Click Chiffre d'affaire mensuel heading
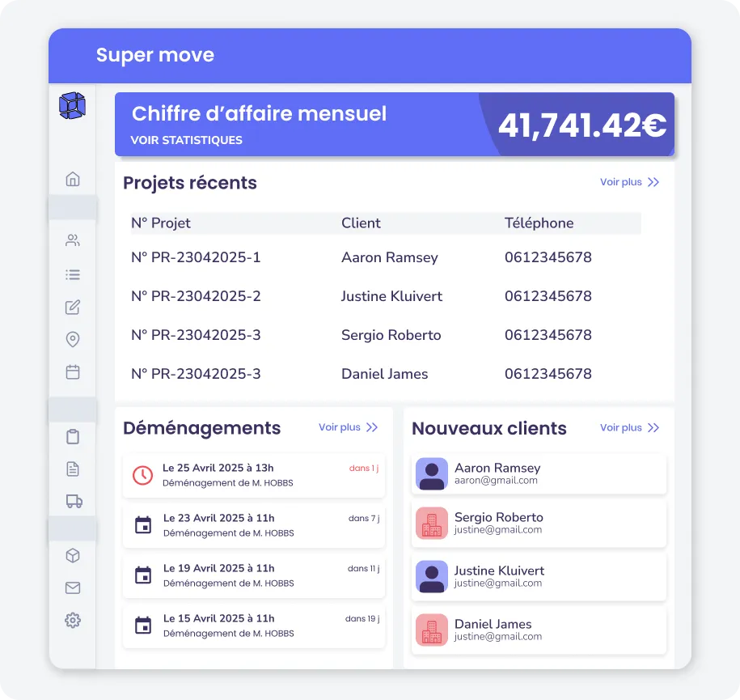Screen dimensions: 740x700 tap(259, 114)
